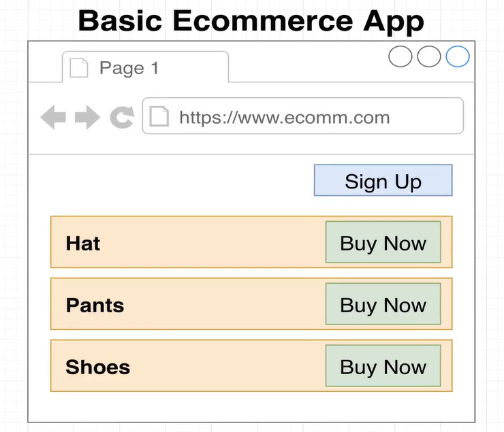
Task: Click the empty tab strip beside Page 1
Action: [306, 68]
